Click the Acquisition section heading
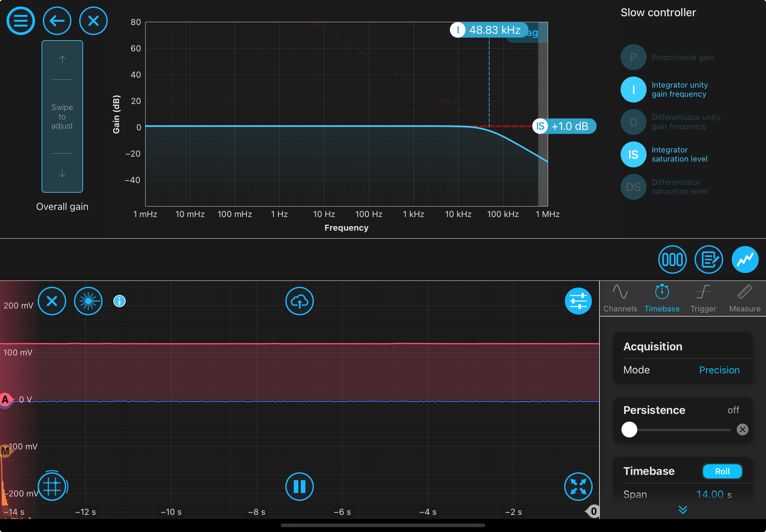 (653, 347)
